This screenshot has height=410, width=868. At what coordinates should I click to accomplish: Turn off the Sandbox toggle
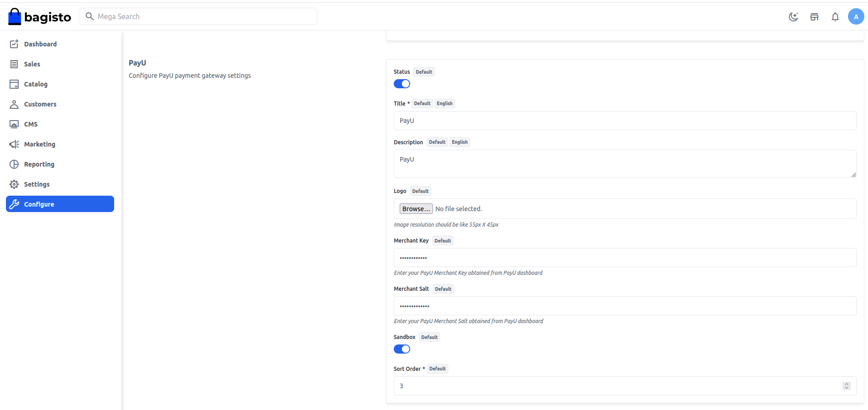(402, 349)
